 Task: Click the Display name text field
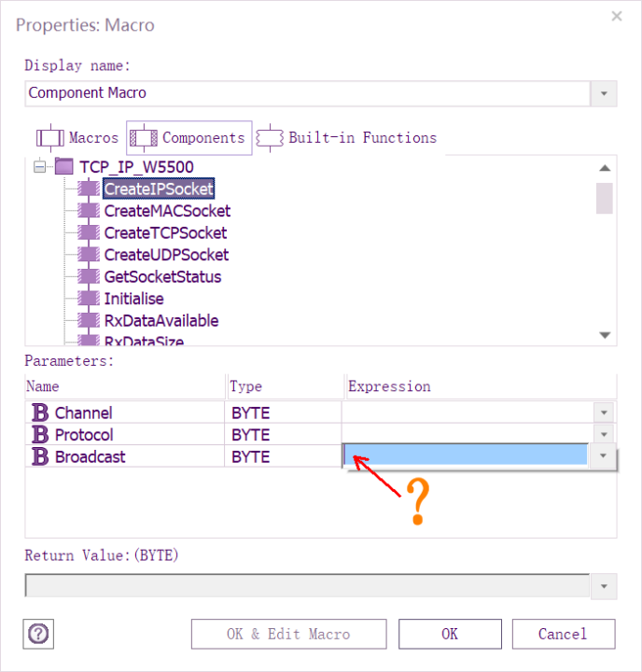(306, 93)
